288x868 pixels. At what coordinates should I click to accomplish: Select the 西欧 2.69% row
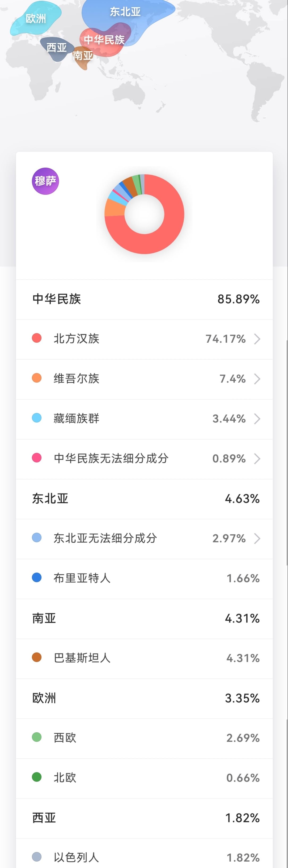pos(144,738)
